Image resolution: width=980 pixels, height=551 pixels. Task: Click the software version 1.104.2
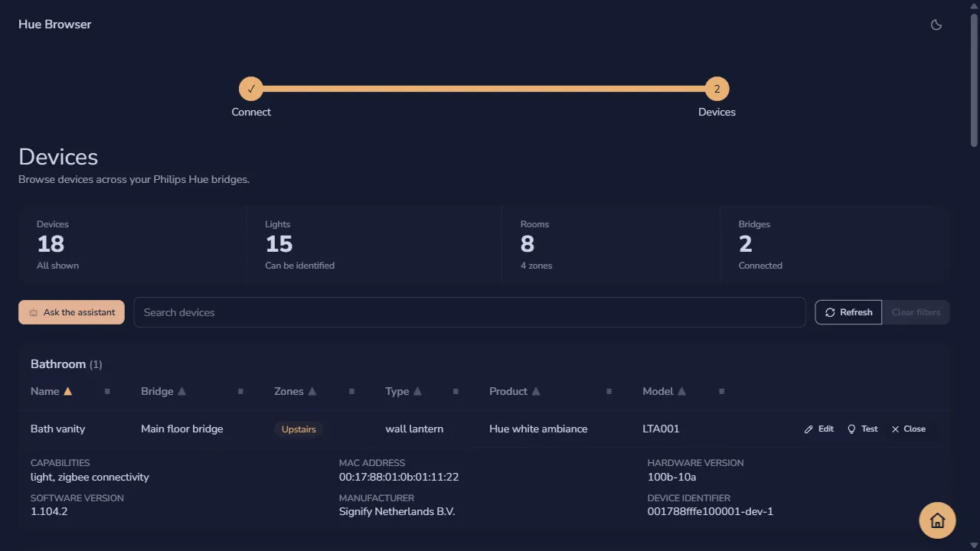tap(49, 511)
